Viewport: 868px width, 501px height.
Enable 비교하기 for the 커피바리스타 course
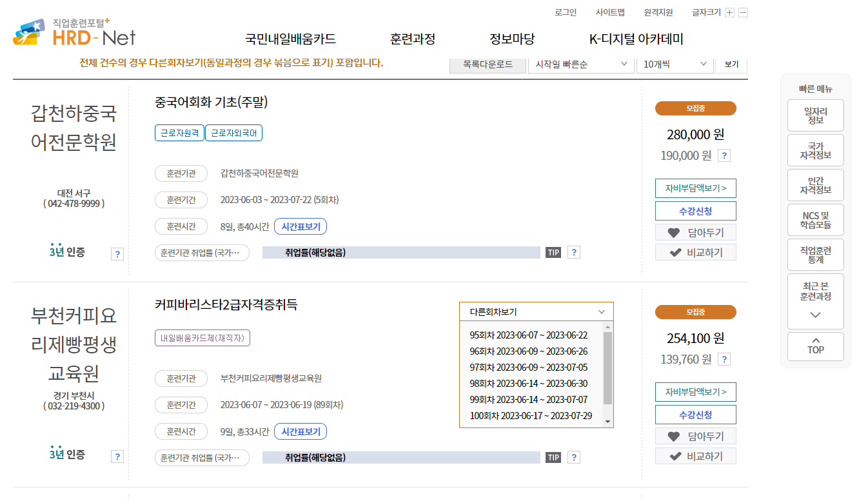695,456
